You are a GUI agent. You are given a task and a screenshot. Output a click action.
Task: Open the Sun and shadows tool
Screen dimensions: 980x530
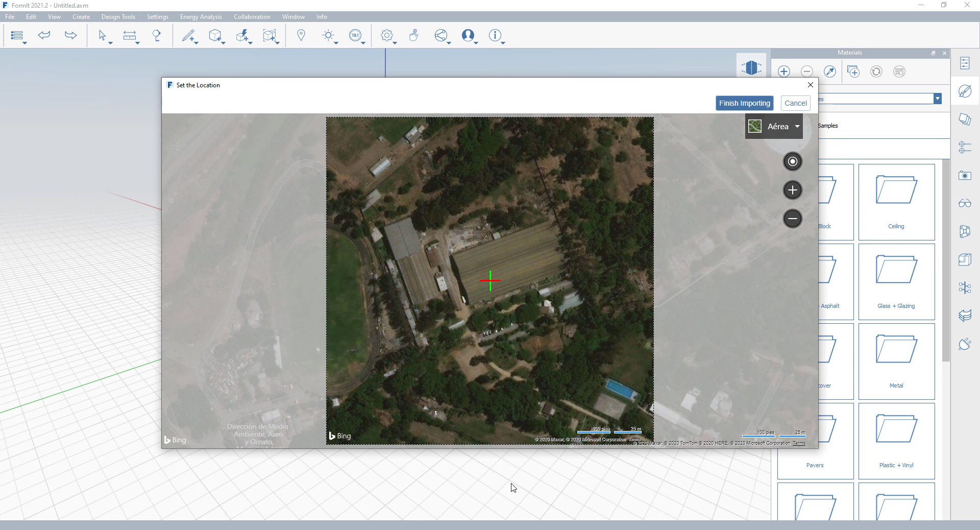(328, 35)
